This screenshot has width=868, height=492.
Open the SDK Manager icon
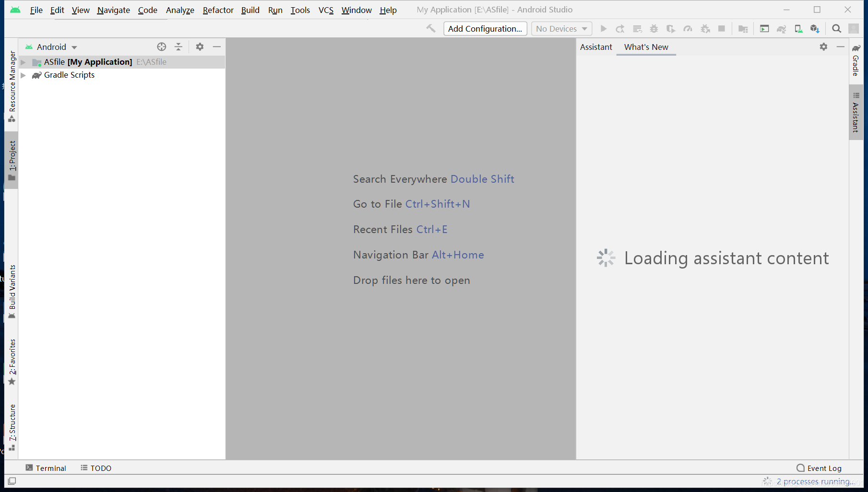[x=815, y=29]
